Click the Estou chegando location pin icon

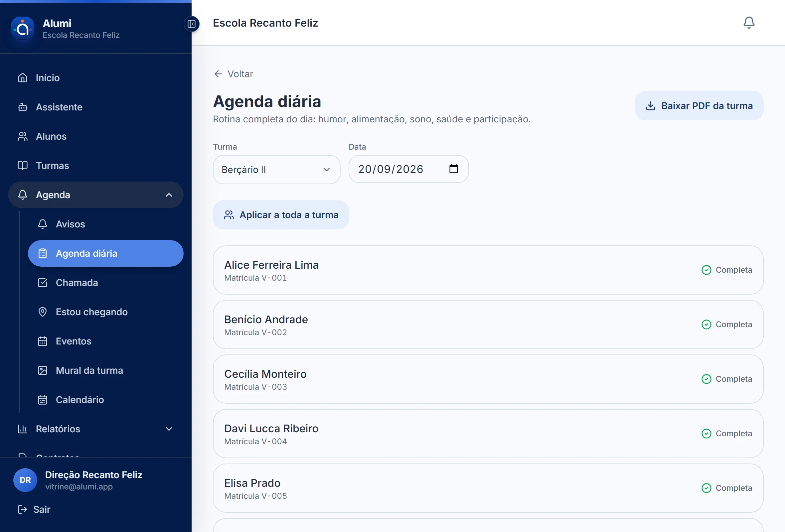pyautogui.click(x=43, y=312)
